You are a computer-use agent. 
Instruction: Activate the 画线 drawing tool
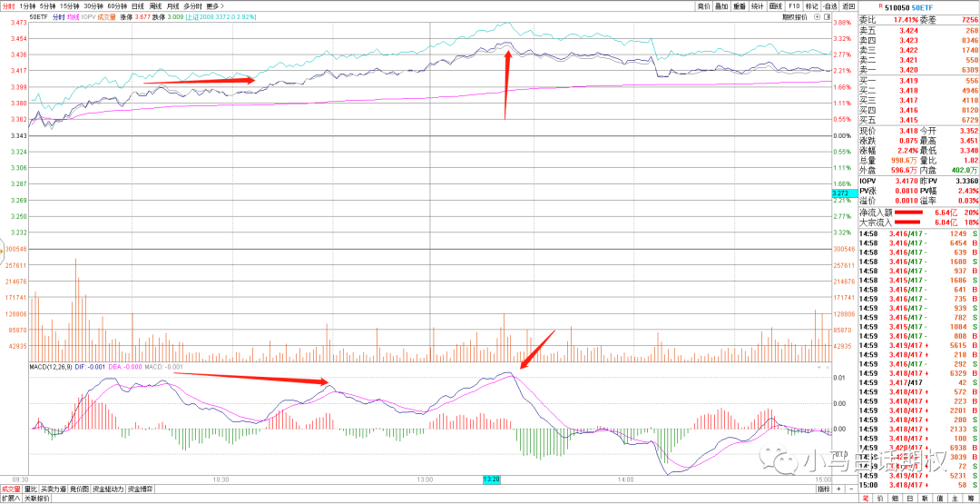tap(776, 5)
